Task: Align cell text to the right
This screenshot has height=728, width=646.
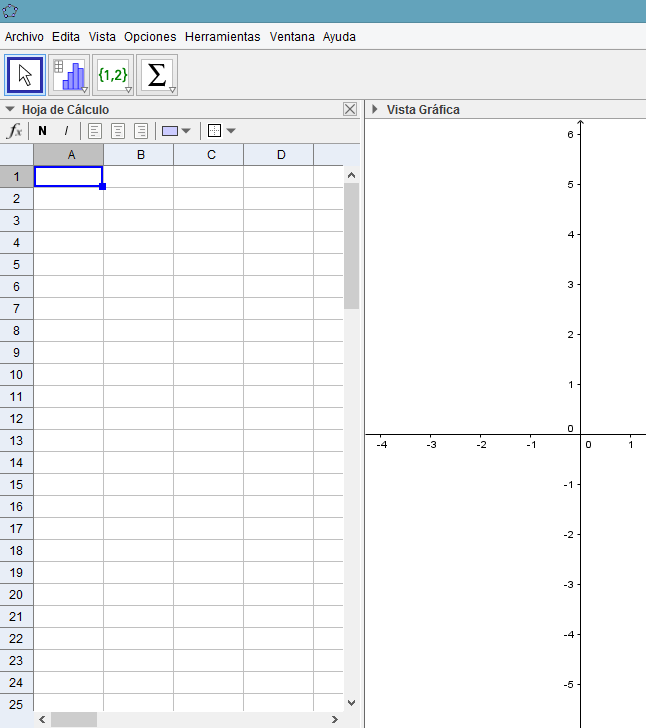Action: 141,131
